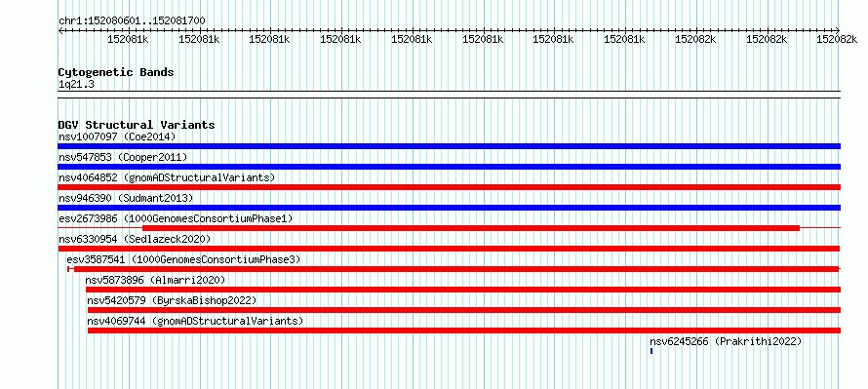Image resolution: width=868 pixels, height=389 pixels.
Task: Click esv3587541 (1000GenomesConsortiumPhase3) label
Action: (183, 259)
